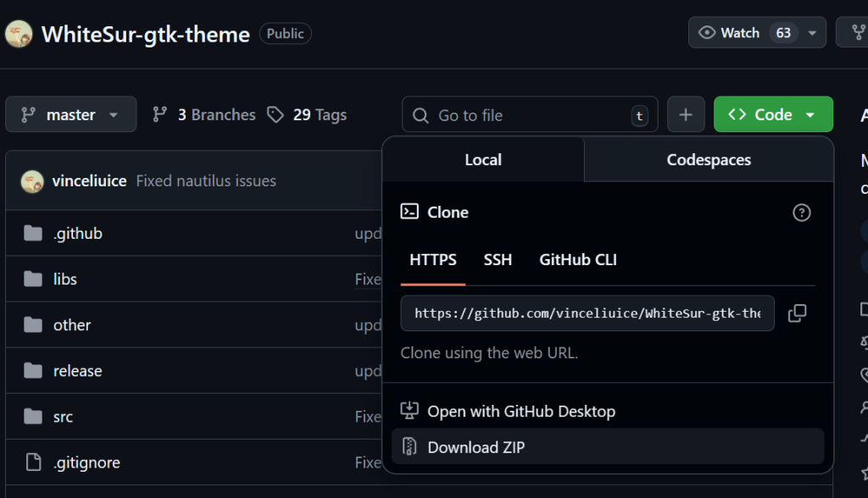Click the Clone help question mark icon

tap(801, 213)
